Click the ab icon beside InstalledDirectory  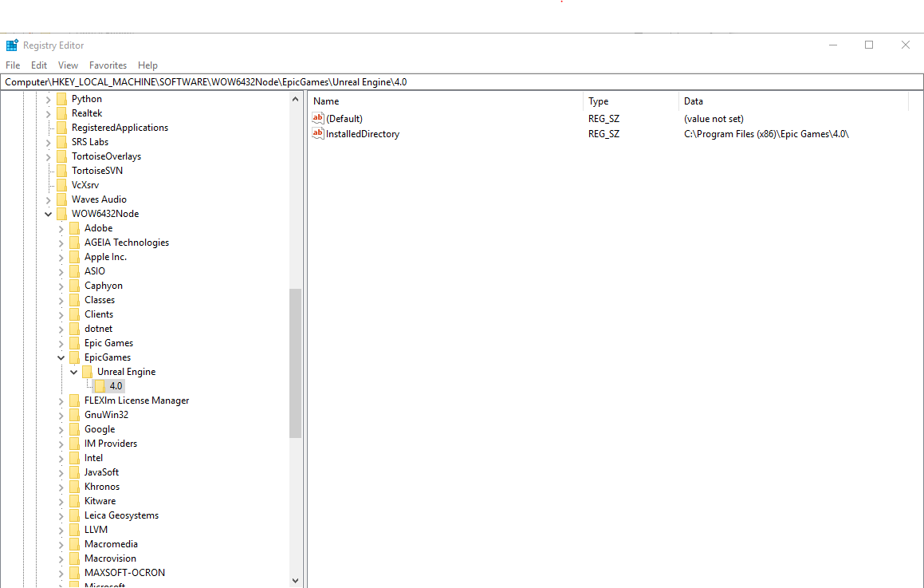point(317,133)
